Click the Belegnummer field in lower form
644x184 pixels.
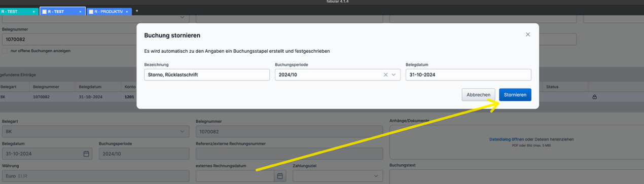pos(289,132)
